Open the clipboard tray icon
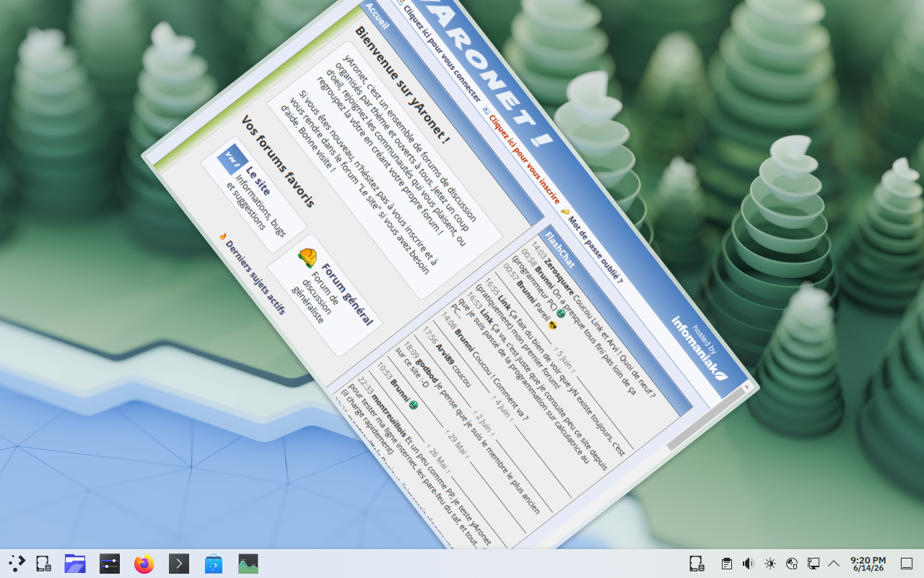The height and width of the screenshot is (578, 924). (x=727, y=564)
